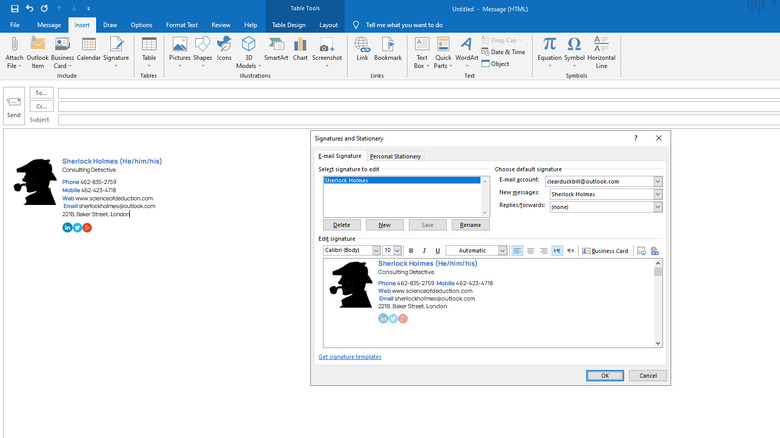Toggle italic in signature editor
This screenshot has width=780, height=438.
tap(424, 251)
